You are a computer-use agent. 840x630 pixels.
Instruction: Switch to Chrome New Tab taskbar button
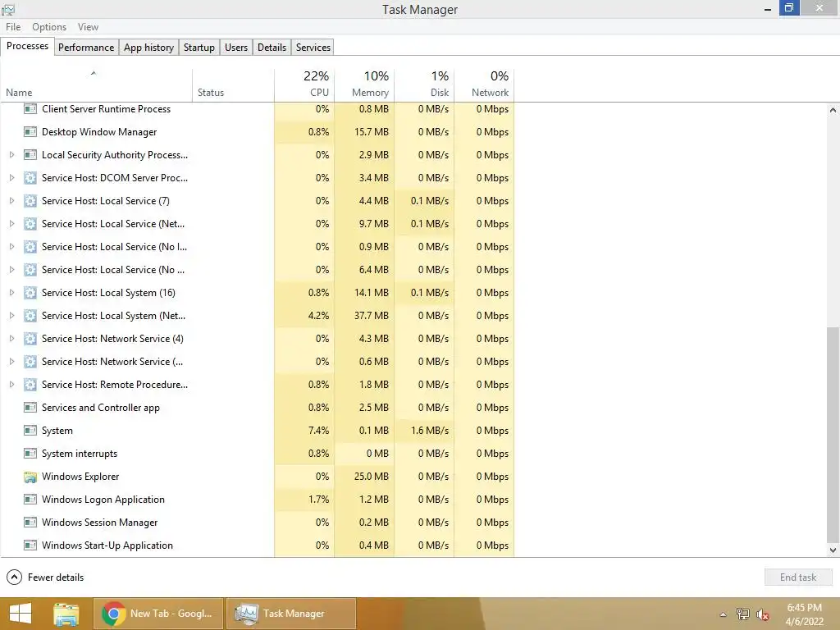(x=158, y=614)
